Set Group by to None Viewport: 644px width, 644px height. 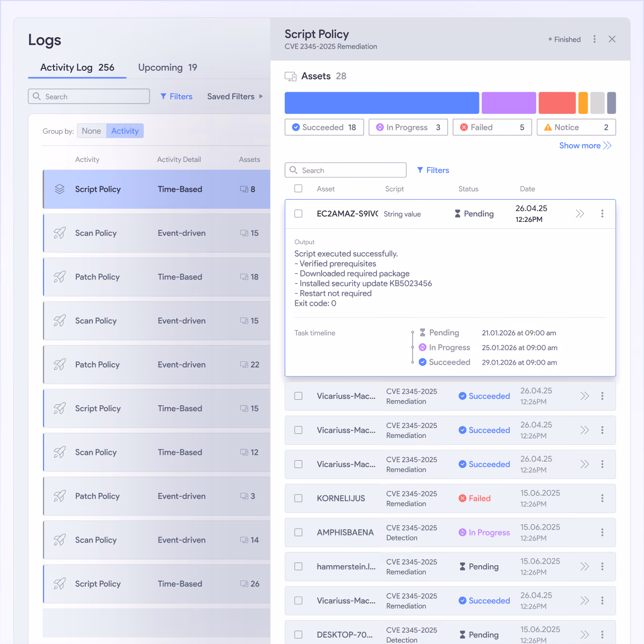[92, 131]
